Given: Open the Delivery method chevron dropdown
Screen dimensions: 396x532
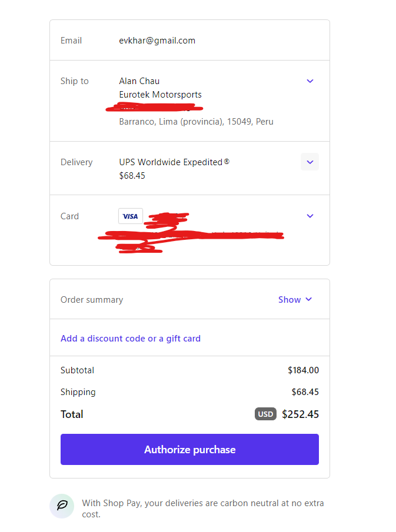Looking at the screenshot, I should (x=310, y=162).
